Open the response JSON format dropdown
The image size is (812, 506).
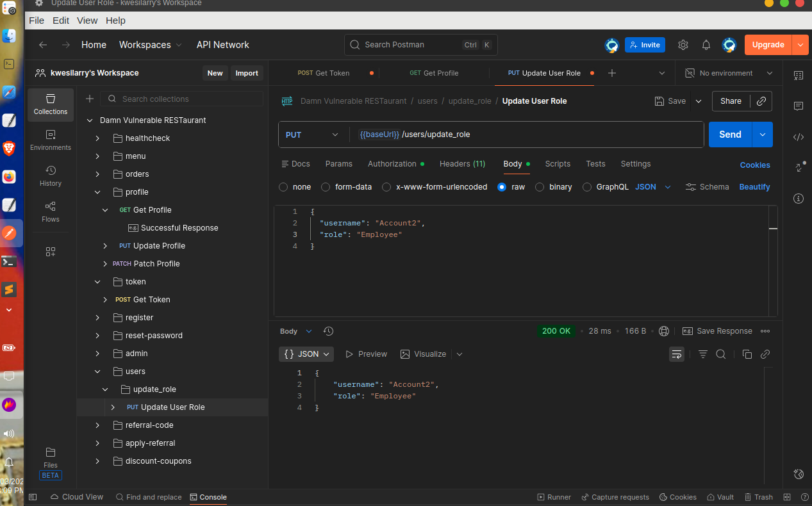pos(307,354)
